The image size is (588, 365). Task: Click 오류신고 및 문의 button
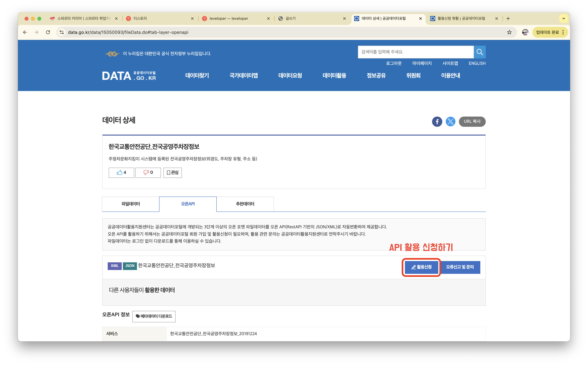(x=460, y=267)
